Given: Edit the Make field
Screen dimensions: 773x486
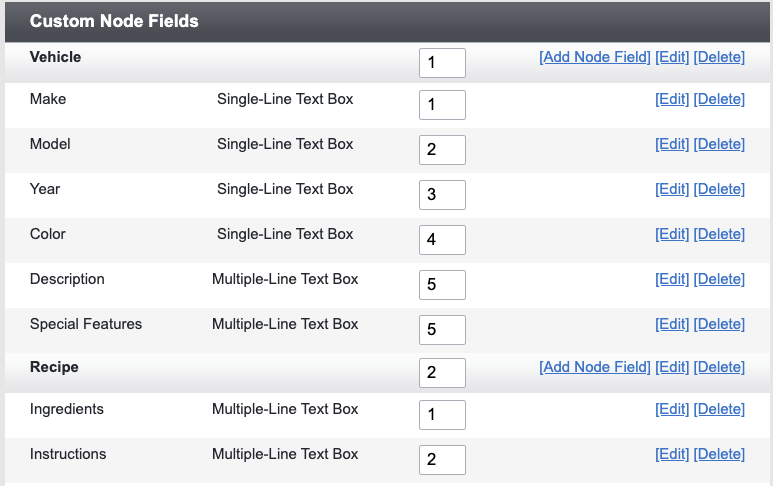Looking at the screenshot, I should click(x=672, y=99).
